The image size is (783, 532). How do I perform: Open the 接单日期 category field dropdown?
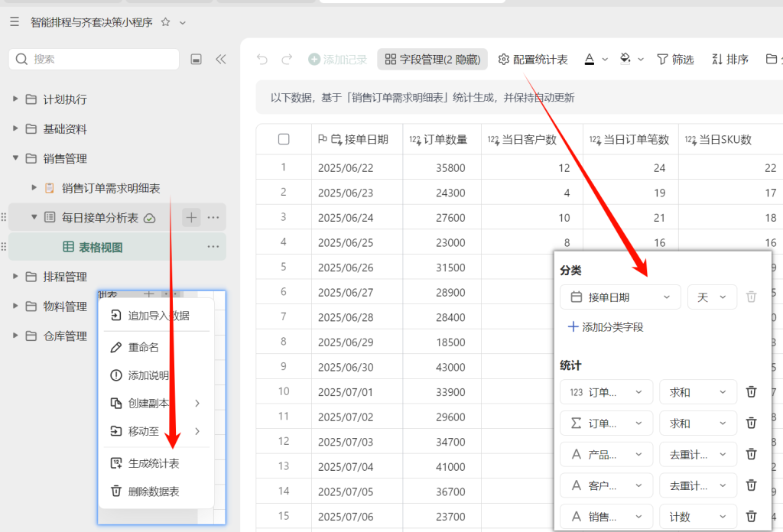coord(620,297)
